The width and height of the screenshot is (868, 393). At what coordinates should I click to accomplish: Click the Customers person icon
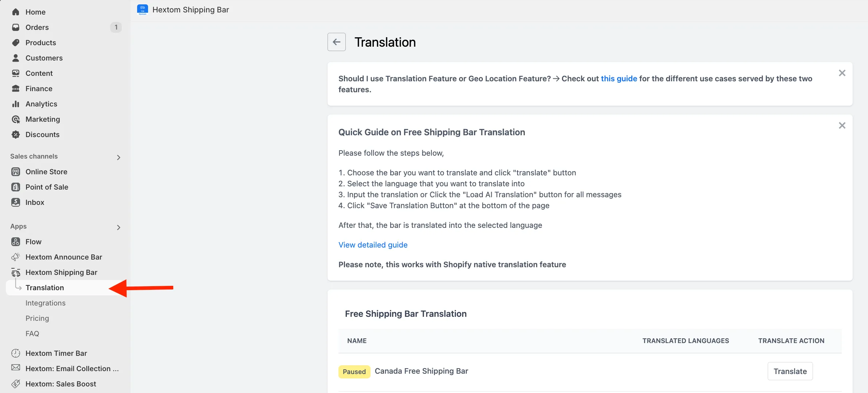[16, 58]
